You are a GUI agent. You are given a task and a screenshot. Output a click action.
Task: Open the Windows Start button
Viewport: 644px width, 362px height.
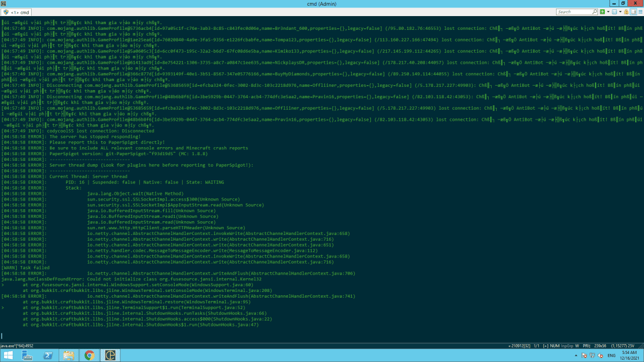[x=8, y=356]
